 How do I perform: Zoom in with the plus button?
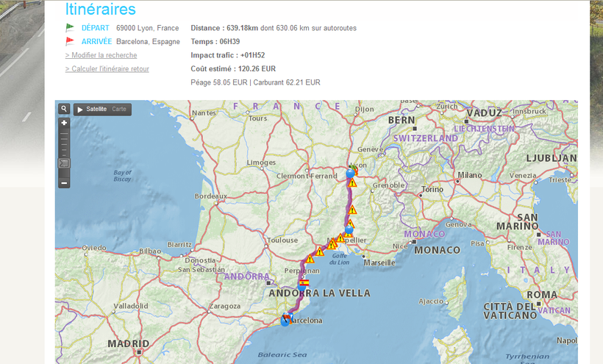(64, 123)
